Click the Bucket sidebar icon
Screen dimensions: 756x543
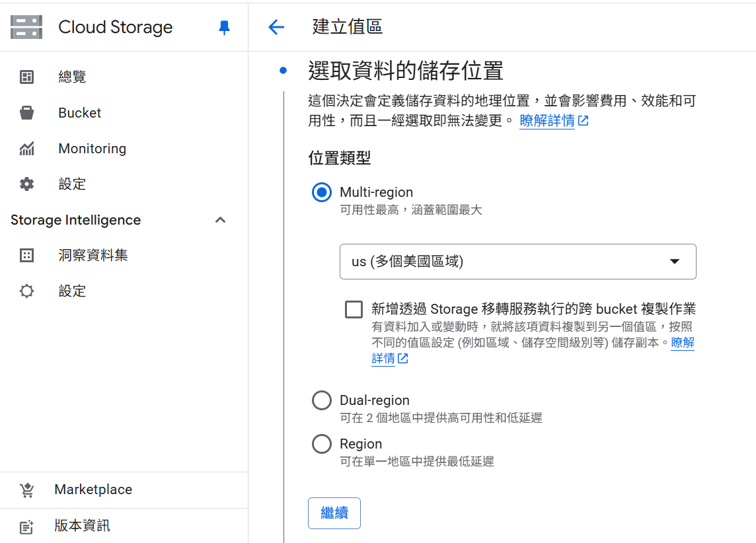pos(26,112)
